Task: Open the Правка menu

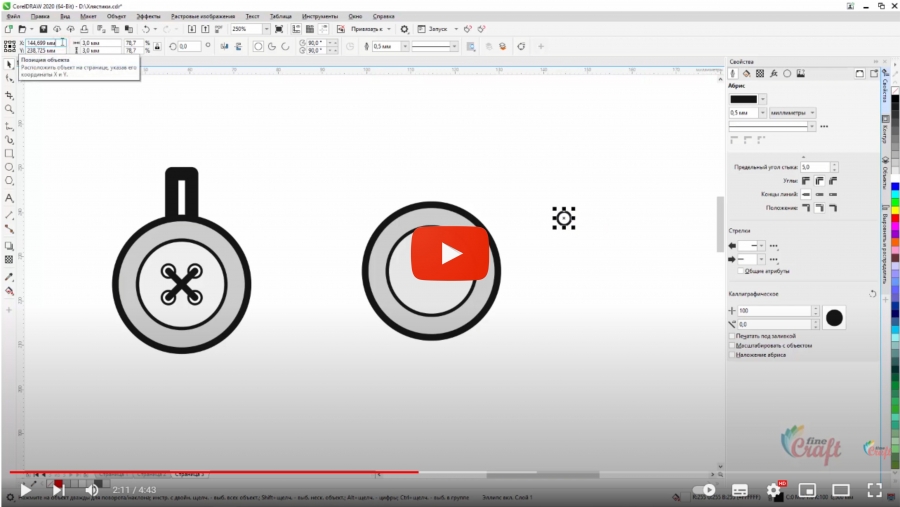Action: (40, 17)
